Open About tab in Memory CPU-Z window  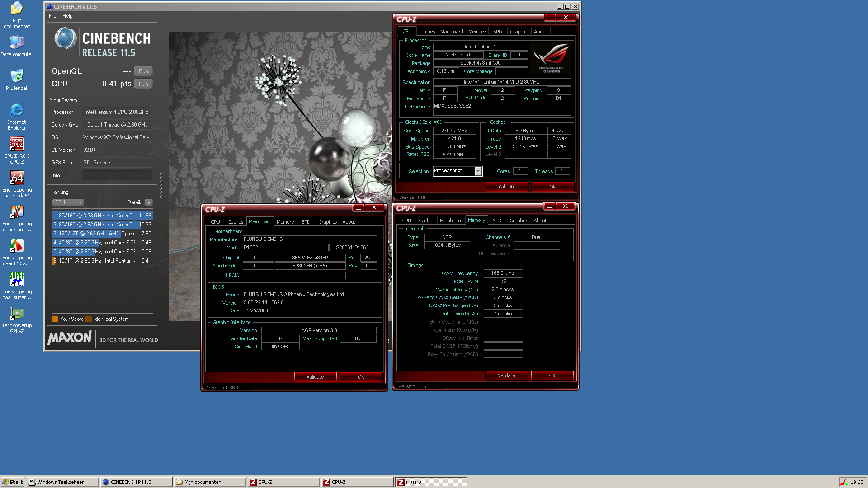click(x=540, y=221)
